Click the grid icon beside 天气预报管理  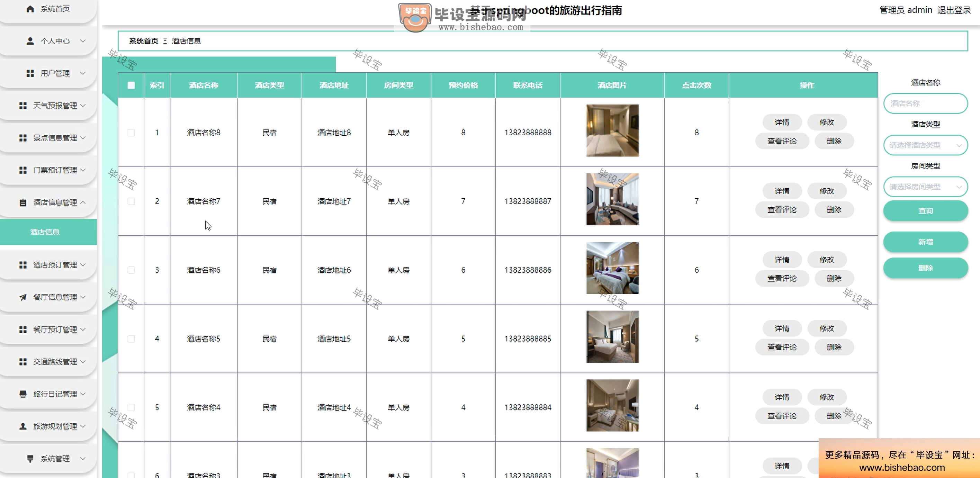[x=23, y=106]
